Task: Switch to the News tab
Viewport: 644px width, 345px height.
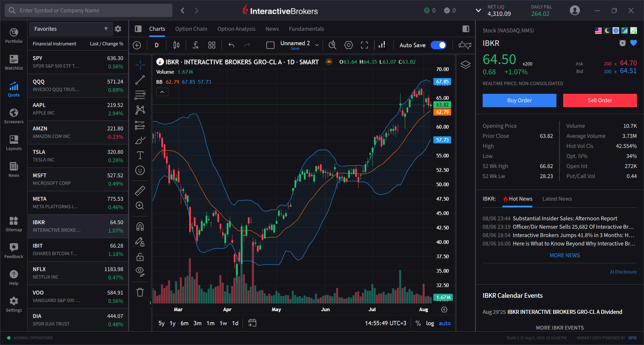Action: [x=272, y=29]
